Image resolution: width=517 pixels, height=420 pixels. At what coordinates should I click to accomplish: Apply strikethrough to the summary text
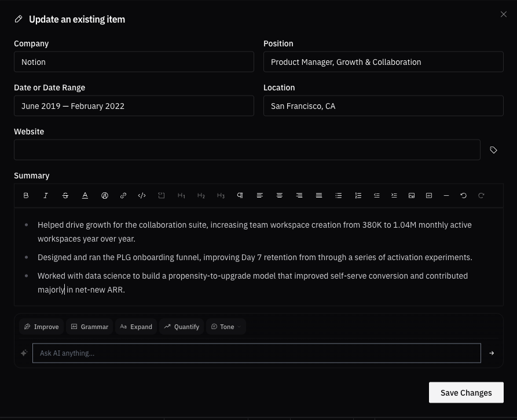pyautogui.click(x=65, y=195)
